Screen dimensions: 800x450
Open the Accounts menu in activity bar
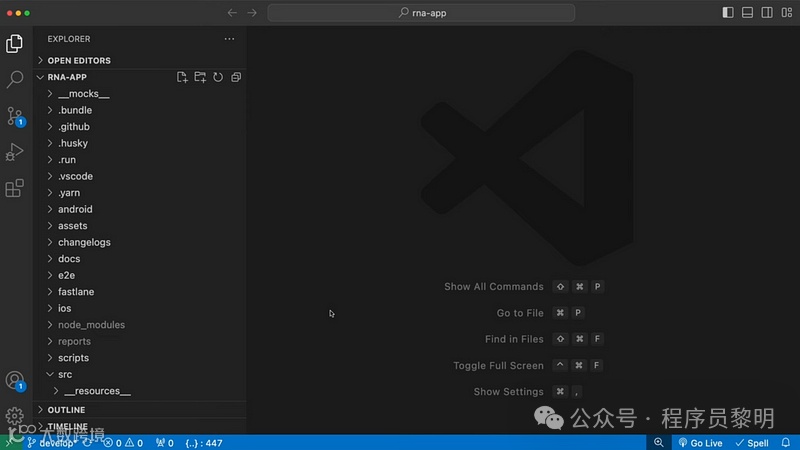tap(14, 381)
